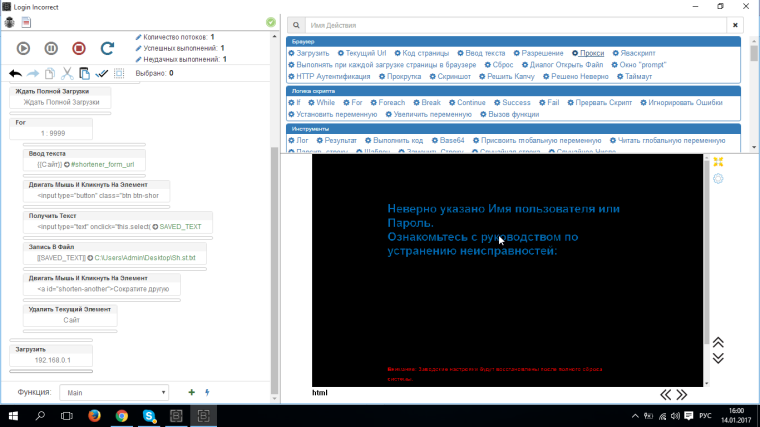Add Таймаут action
This screenshot has height=427, width=760.
[634, 77]
